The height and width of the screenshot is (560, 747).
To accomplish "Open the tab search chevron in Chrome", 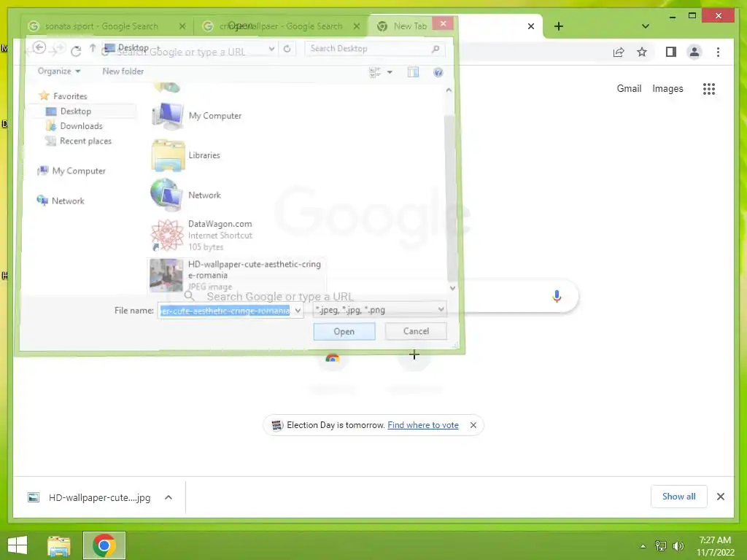I will pos(645,26).
